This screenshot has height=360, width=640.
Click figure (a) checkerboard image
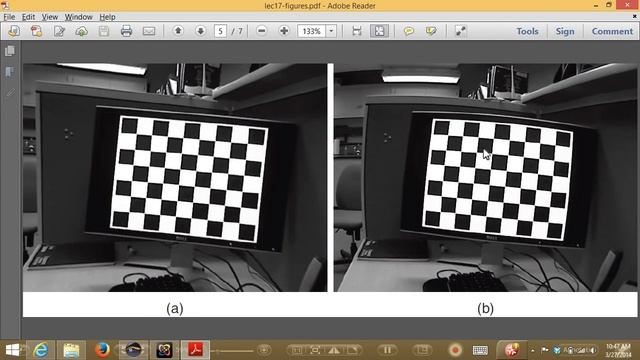(175, 177)
